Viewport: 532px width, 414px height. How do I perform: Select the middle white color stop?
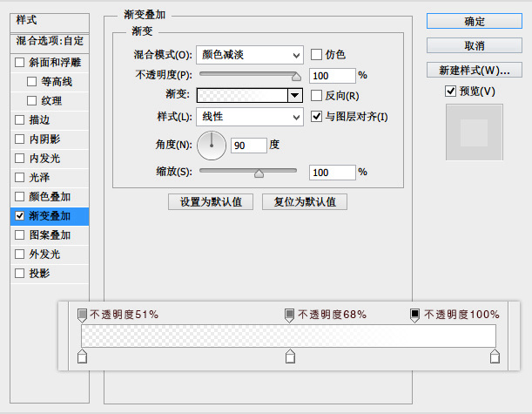click(290, 356)
